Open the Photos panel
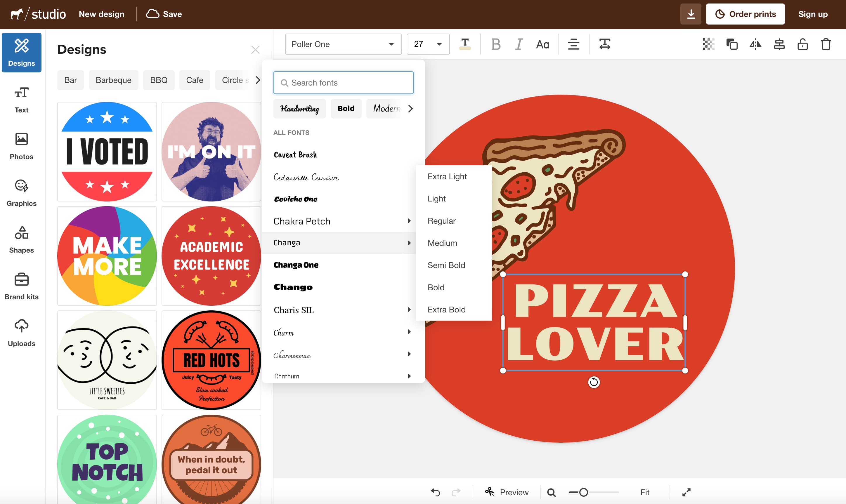This screenshot has height=504, width=846. pos(21,146)
